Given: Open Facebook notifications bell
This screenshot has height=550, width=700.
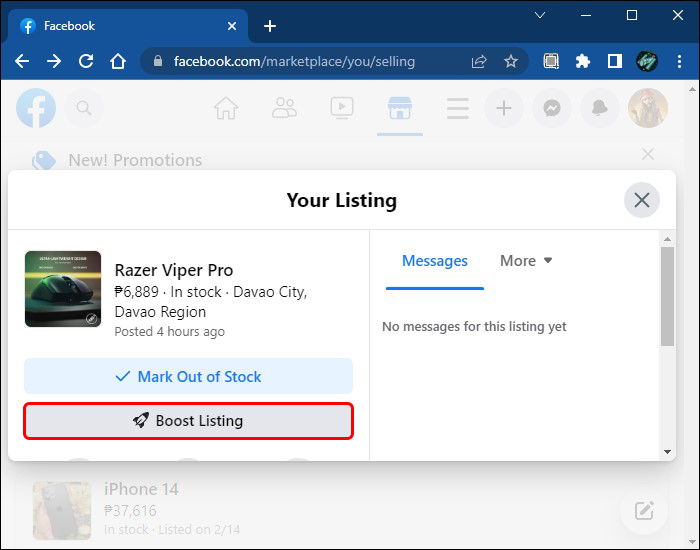Looking at the screenshot, I should pyautogui.click(x=600, y=108).
